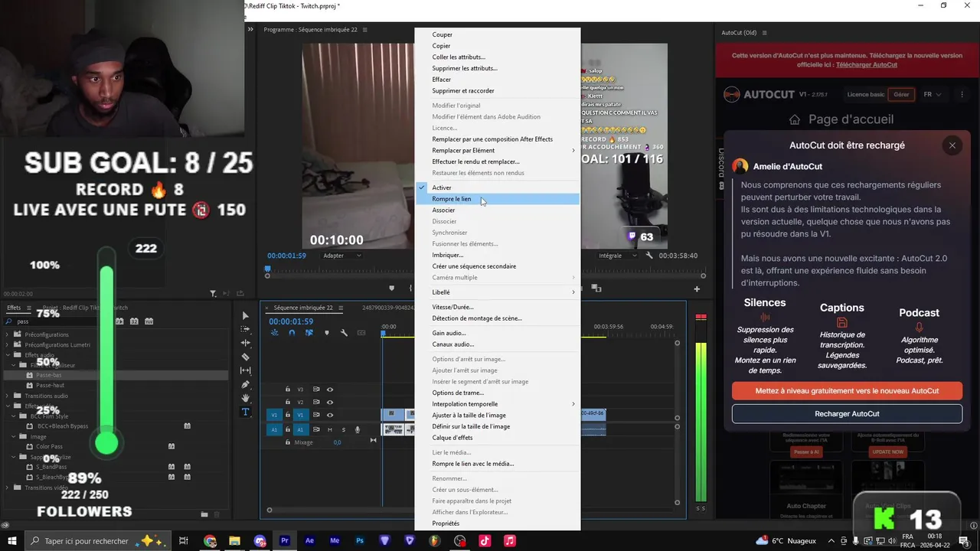Select the Ripple Edit tool
Screen dimensions: 980x551
click(x=245, y=343)
